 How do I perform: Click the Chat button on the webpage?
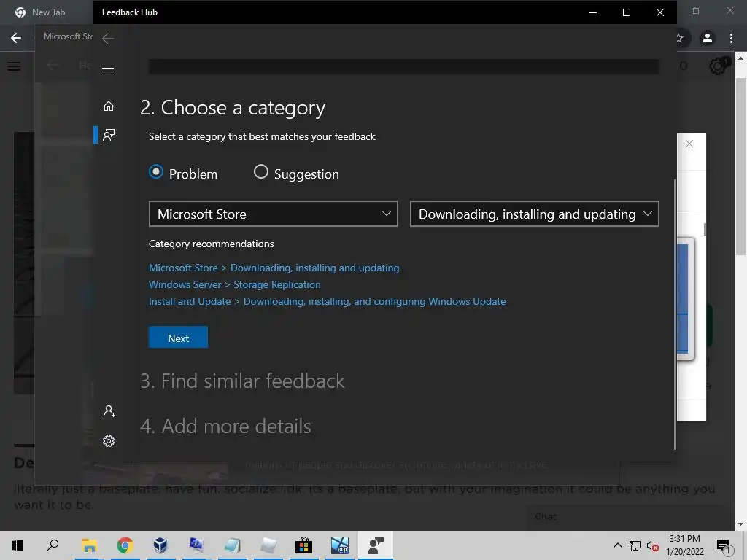(x=546, y=517)
